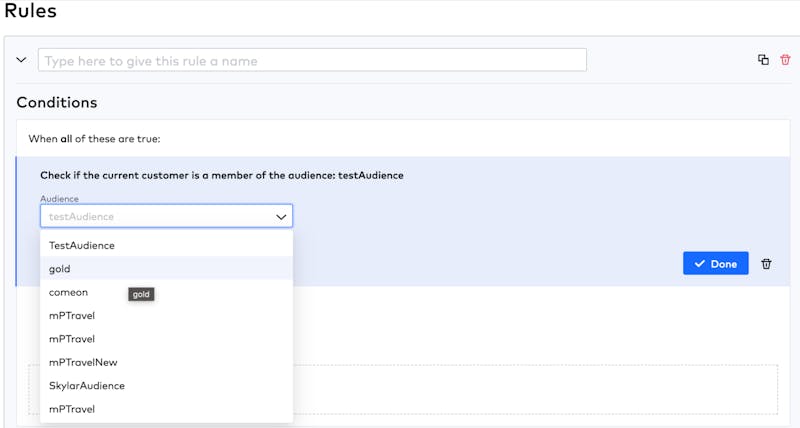Click the condition title mentioning testAudience
The height and width of the screenshot is (428, 800).
pos(222,175)
